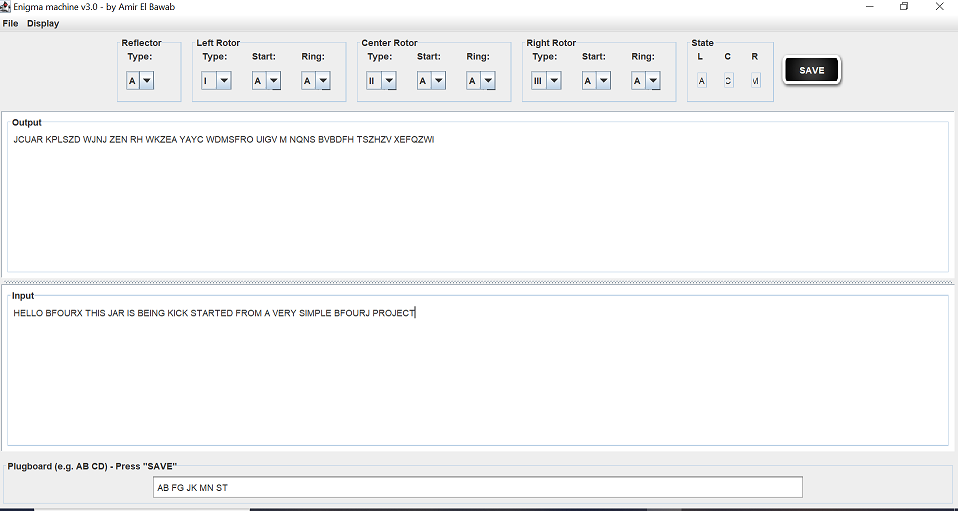Open the Left Rotor Type dropdown
Image resolution: width=958 pixels, height=511 pixels.
click(x=216, y=81)
